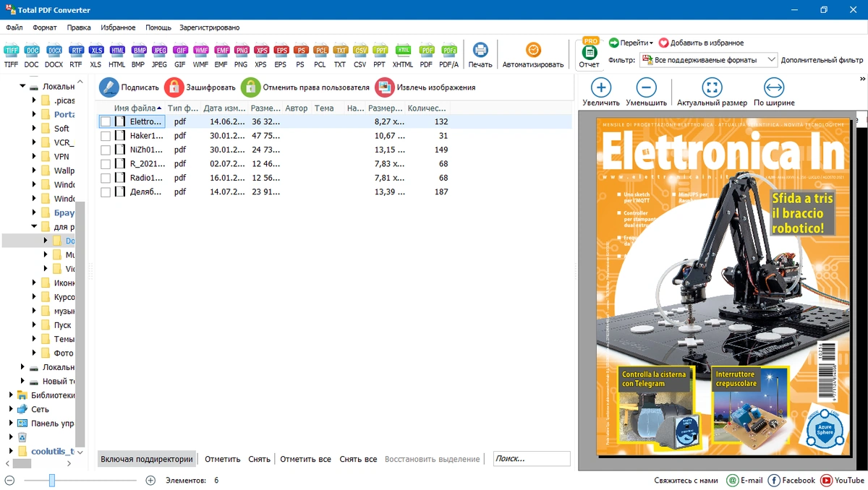The width and height of the screenshot is (868, 490).
Task: Click Извлечь изображения tool
Action: 425,87
